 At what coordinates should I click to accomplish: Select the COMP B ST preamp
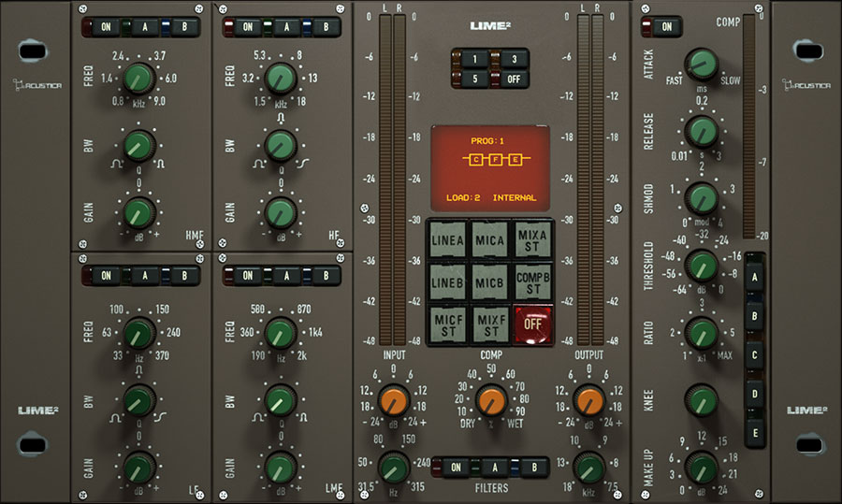pos(532,281)
